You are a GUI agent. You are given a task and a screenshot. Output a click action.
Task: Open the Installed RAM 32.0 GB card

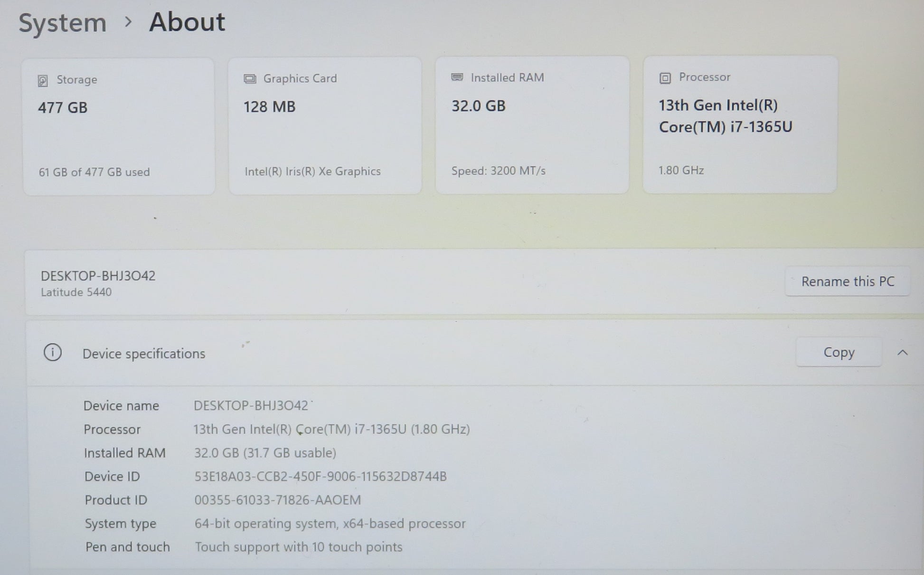532,125
